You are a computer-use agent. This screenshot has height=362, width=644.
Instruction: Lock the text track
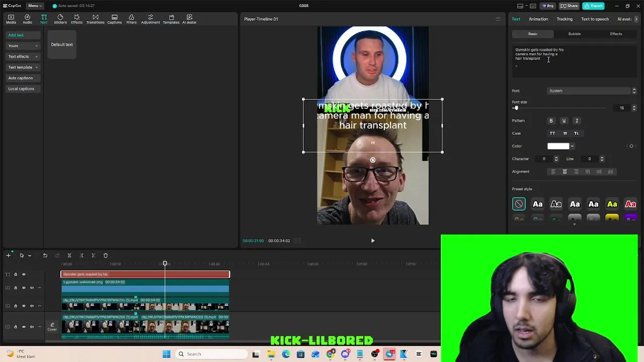16,274
